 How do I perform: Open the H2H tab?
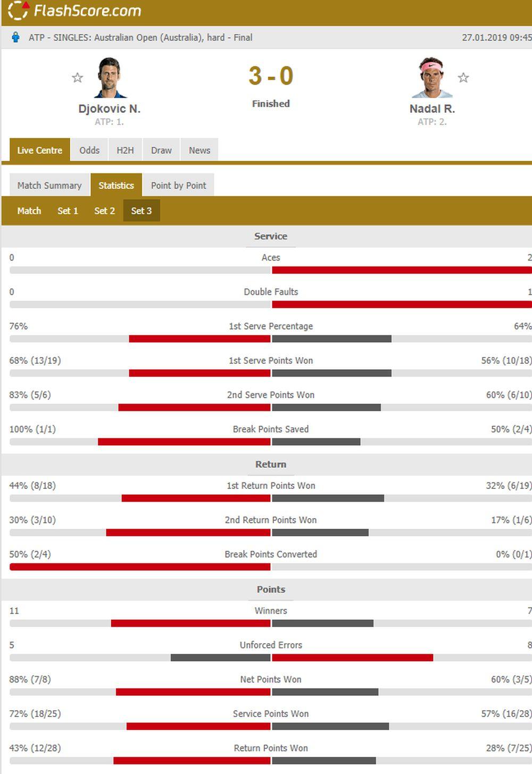pos(125,150)
